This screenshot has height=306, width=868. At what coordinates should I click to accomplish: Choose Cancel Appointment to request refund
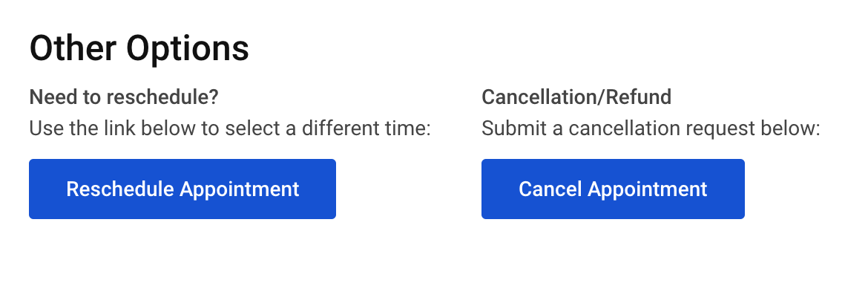[x=613, y=189]
